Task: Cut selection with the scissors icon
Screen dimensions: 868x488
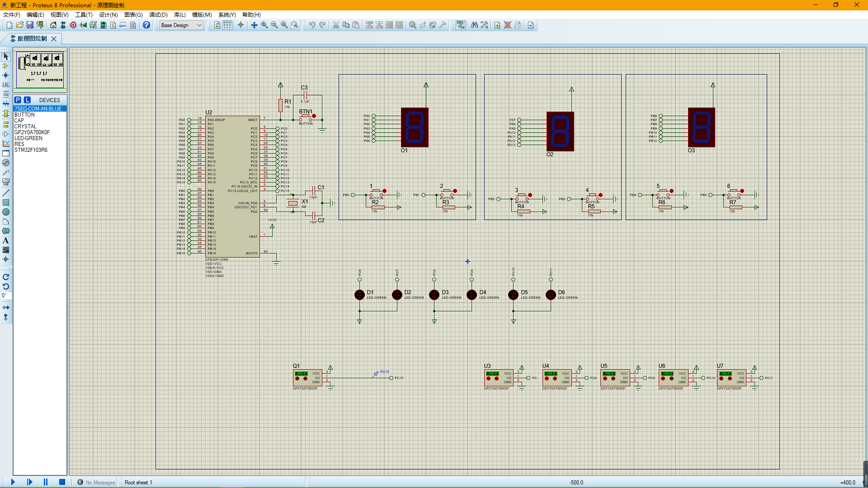Action: pos(336,25)
